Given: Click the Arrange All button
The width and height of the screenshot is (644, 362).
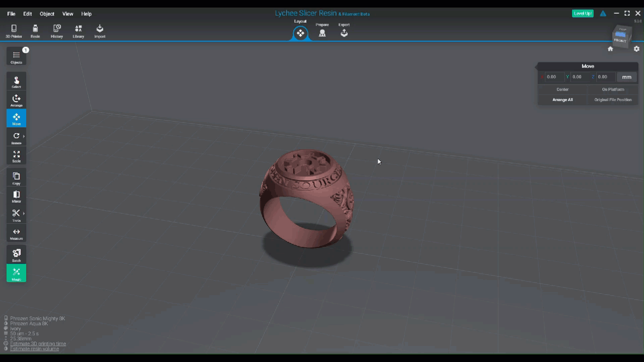Looking at the screenshot, I should click(x=562, y=100).
